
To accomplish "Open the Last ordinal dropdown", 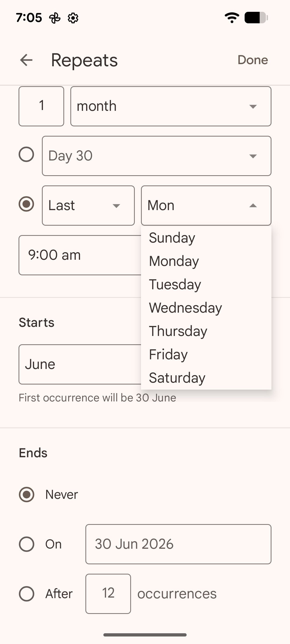I will pyautogui.click(x=88, y=206).
